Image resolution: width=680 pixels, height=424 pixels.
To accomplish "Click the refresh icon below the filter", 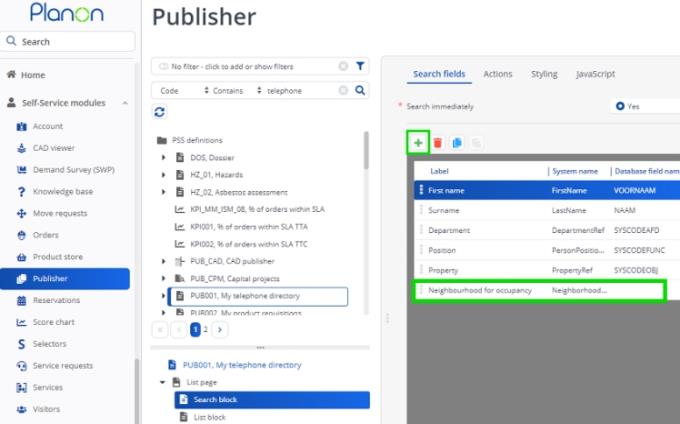I will (159, 112).
